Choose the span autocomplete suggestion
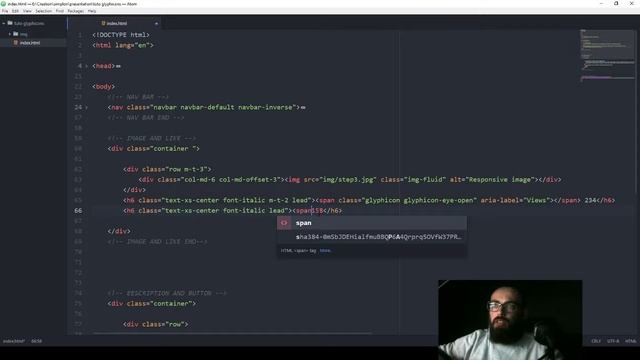Screen dimensions: 640x360 point(371,223)
